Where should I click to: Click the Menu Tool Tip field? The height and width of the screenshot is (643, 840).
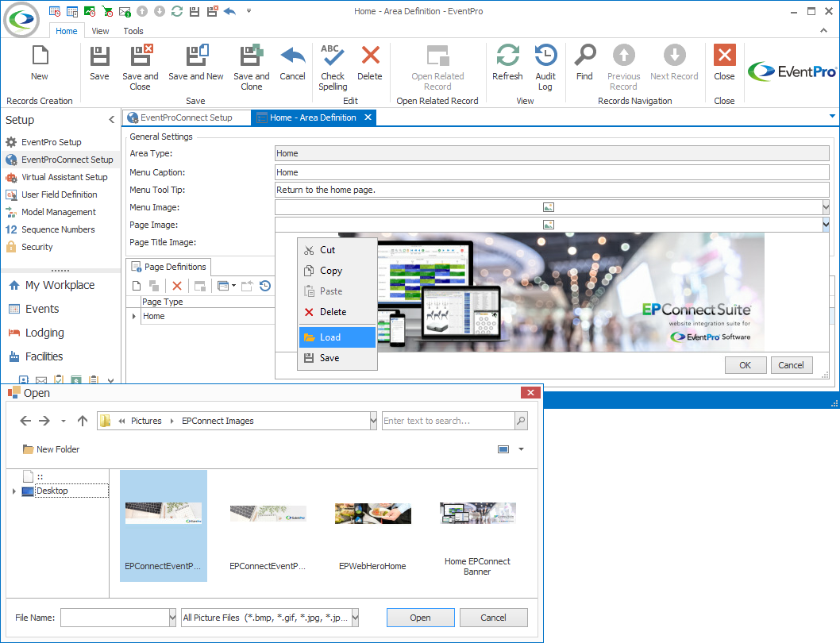point(552,191)
